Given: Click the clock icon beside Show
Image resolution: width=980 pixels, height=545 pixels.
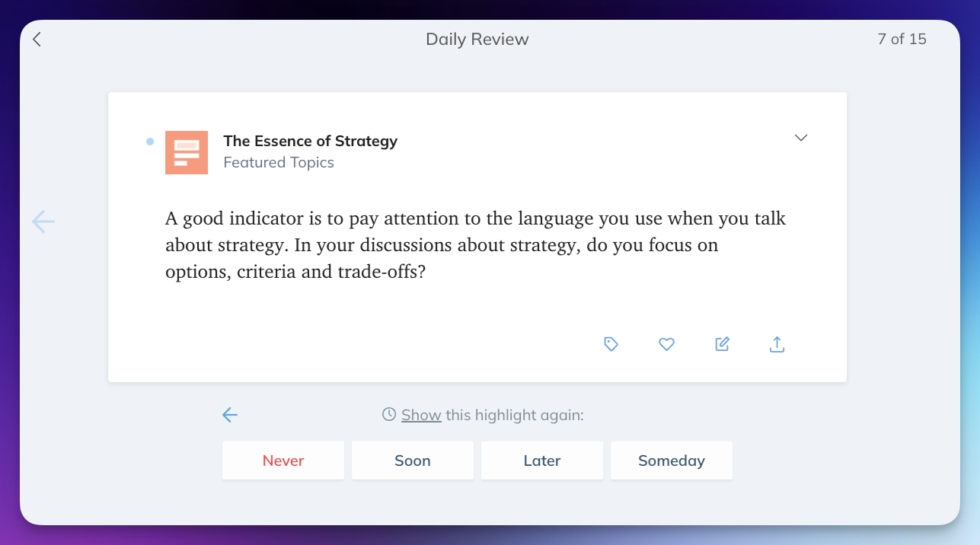Looking at the screenshot, I should pos(389,414).
